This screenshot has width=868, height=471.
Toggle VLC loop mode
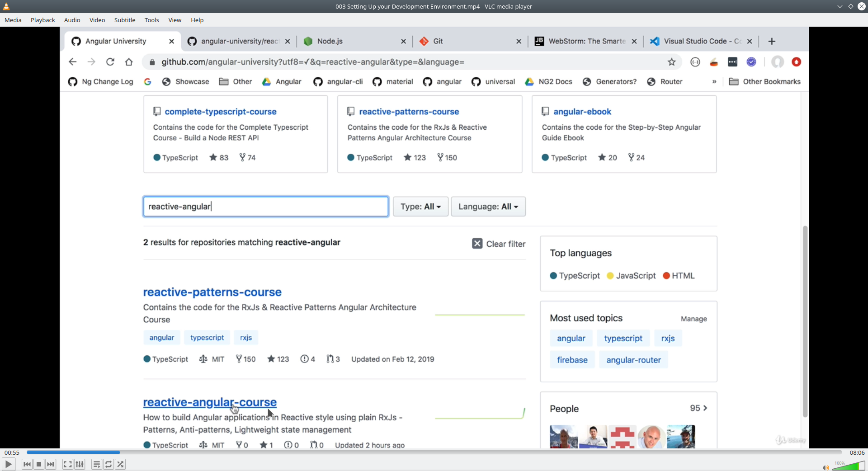[108, 464]
